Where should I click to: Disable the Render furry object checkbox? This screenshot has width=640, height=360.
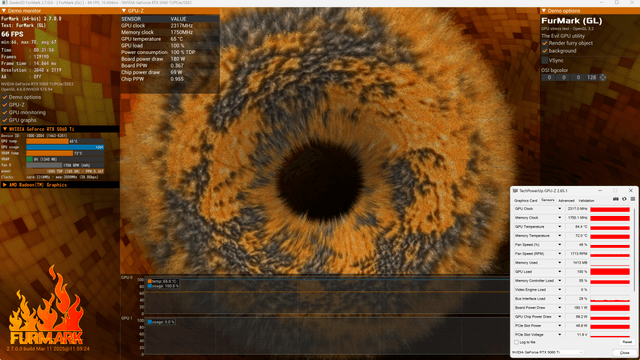544,43
